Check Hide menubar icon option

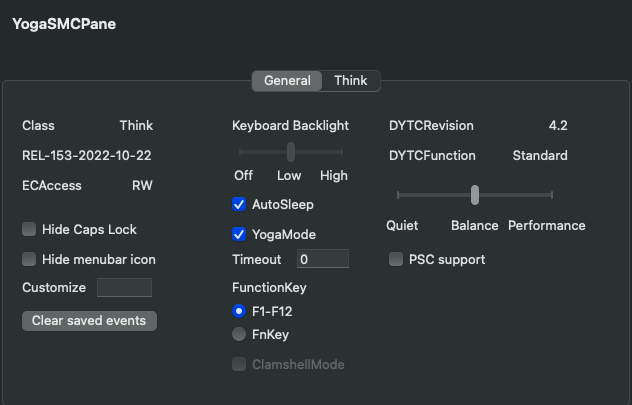29,259
